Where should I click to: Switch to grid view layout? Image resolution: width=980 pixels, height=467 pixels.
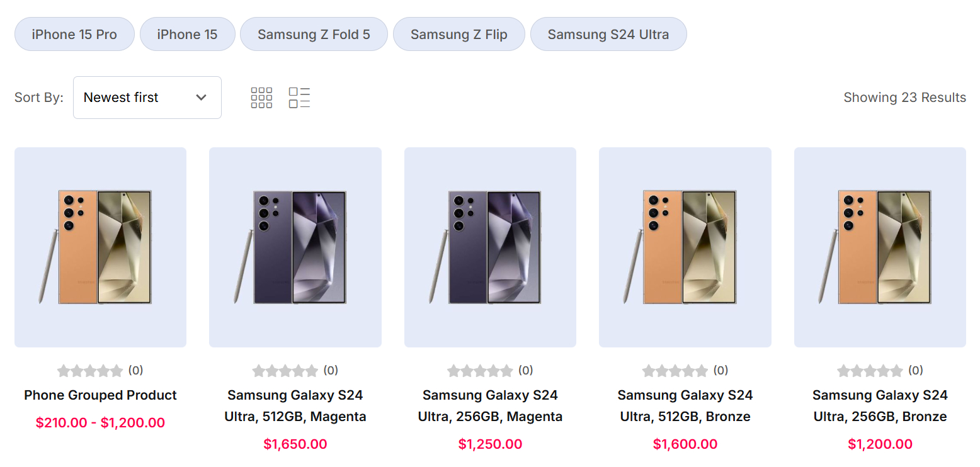pyautogui.click(x=261, y=98)
